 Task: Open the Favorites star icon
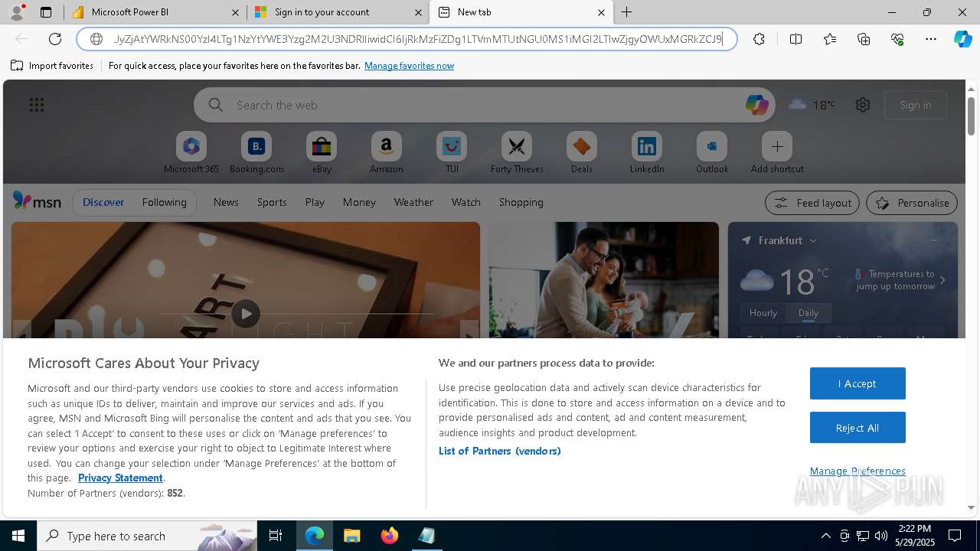click(830, 39)
